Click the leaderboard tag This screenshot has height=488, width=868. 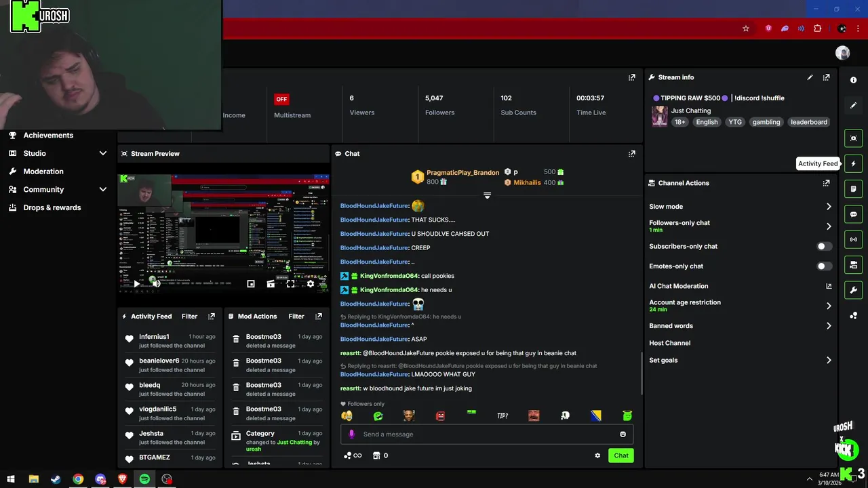pyautogui.click(x=808, y=122)
